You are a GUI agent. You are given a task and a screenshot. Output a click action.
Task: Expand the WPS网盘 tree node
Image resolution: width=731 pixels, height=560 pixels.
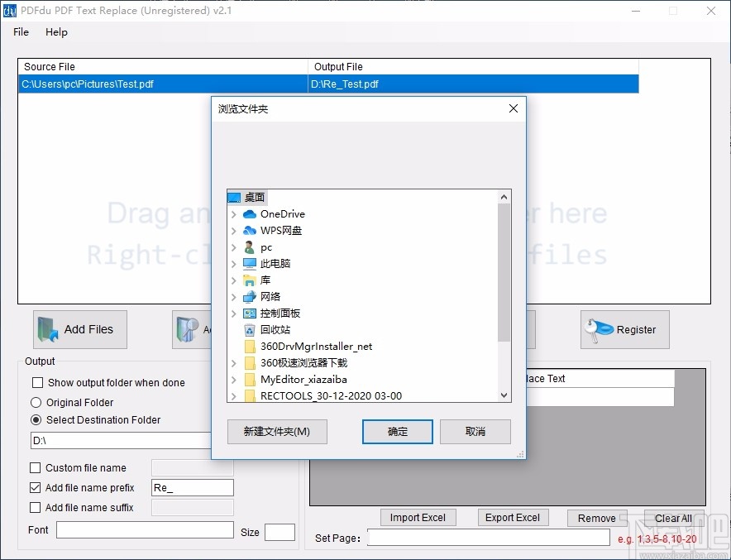pos(234,230)
